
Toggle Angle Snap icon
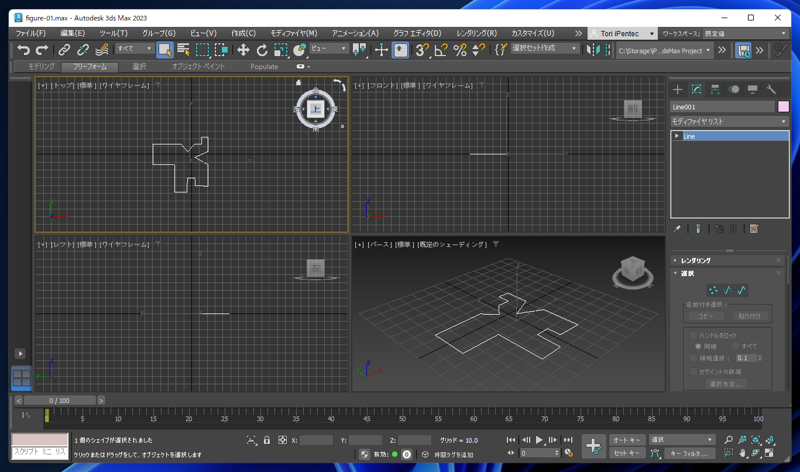(441, 49)
